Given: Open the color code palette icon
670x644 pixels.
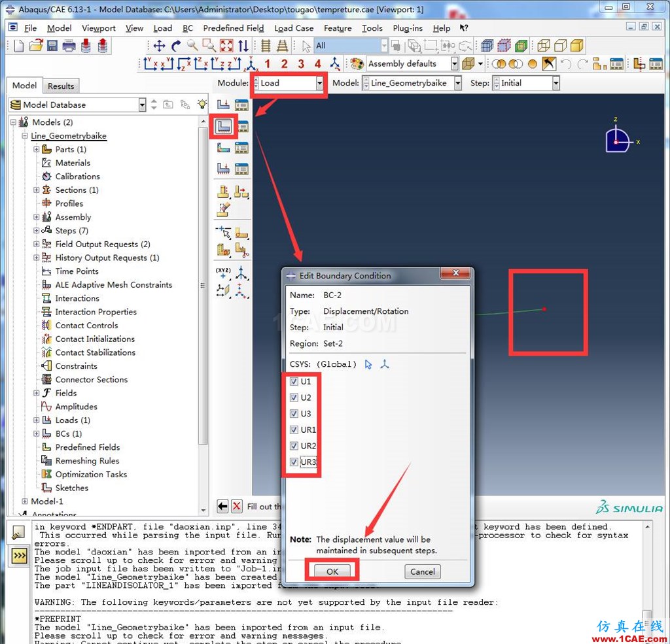Looking at the screenshot, I should tap(357, 64).
